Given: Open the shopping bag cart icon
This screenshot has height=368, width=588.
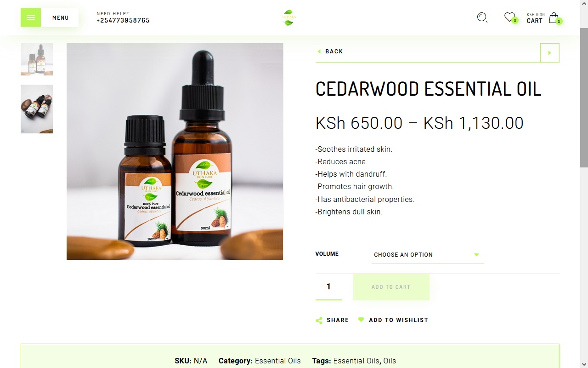Looking at the screenshot, I should point(554,17).
